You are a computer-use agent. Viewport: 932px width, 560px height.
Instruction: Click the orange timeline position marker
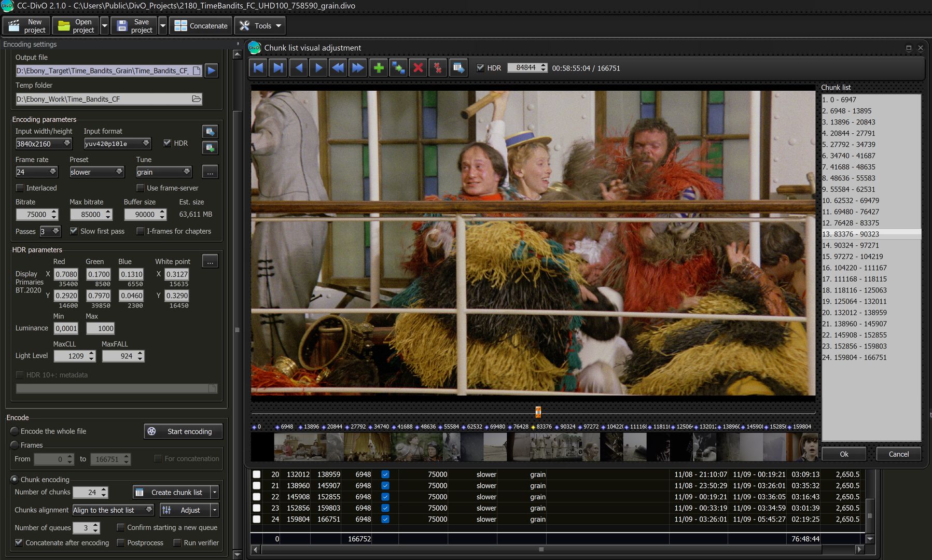[x=538, y=412]
